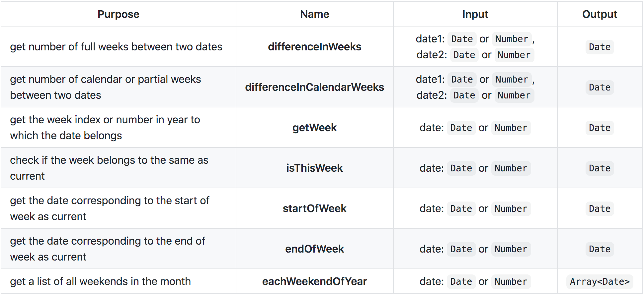The width and height of the screenshot is (644, 295).
Task: Click the Purpose column header
Action: tap(118, 14)
